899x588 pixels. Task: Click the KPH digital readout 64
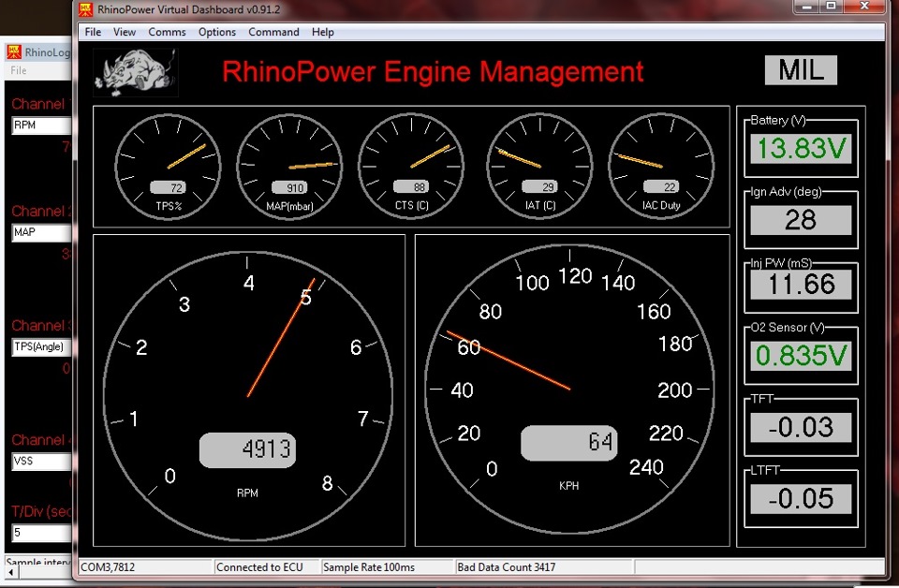click(x=568, y=443)
